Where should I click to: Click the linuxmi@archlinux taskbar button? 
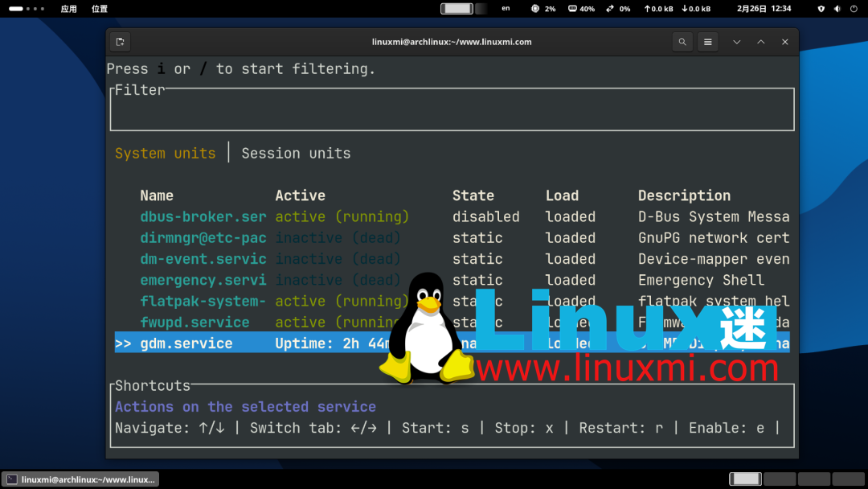coord(80,479)
